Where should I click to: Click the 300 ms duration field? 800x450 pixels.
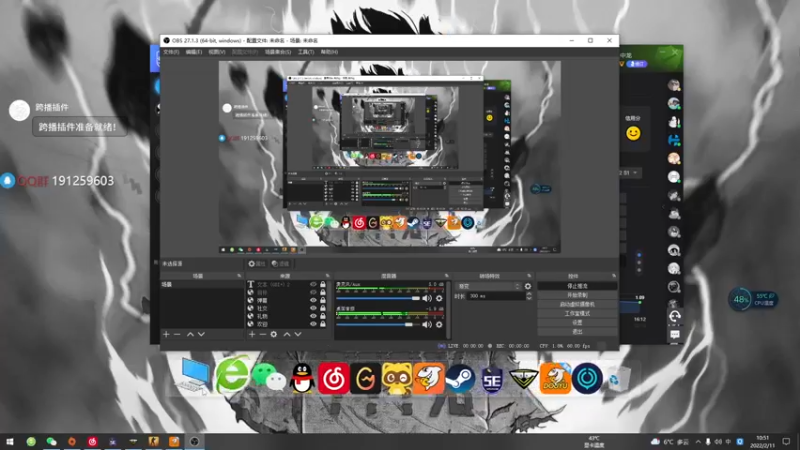496,296
